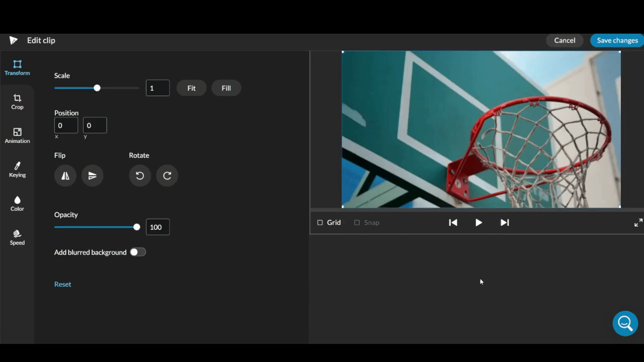Skip to the start of the clip
The height and width of the screenshot is (362, 644).
[453, 223]
